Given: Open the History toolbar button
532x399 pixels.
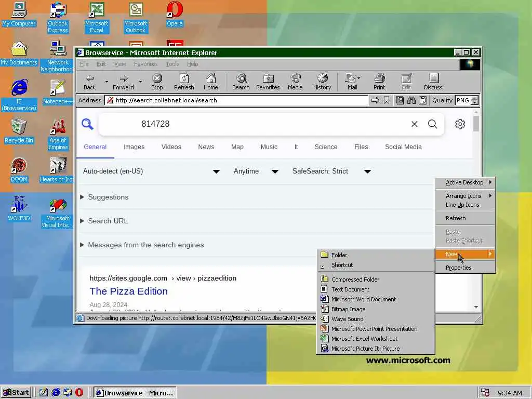Looking at the screenshot, I should pos(322,82).
